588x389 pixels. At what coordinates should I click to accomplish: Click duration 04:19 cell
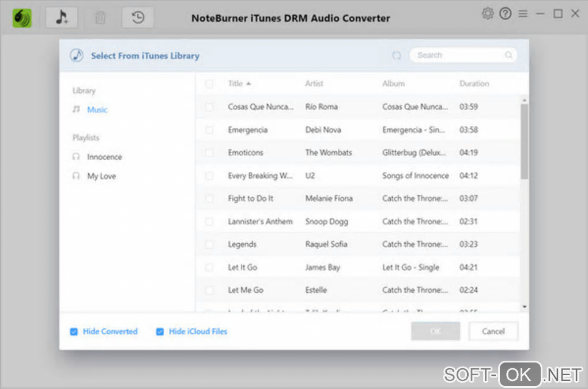468,153
